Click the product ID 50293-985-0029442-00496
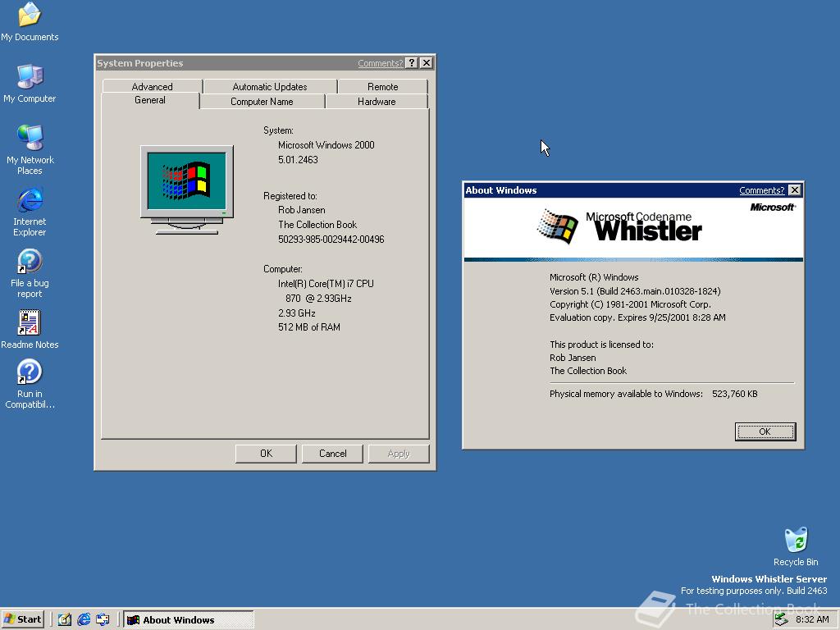 click(331, 239)
